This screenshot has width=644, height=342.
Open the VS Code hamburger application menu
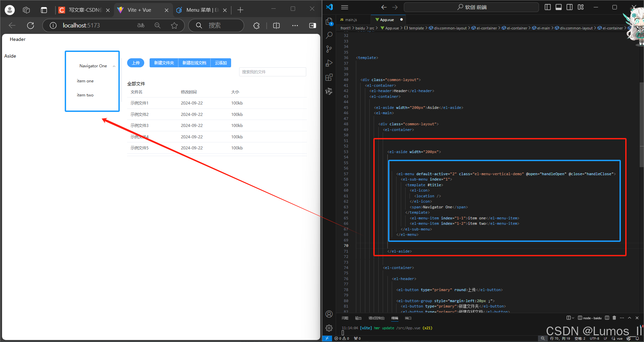[x=344, y=7]
